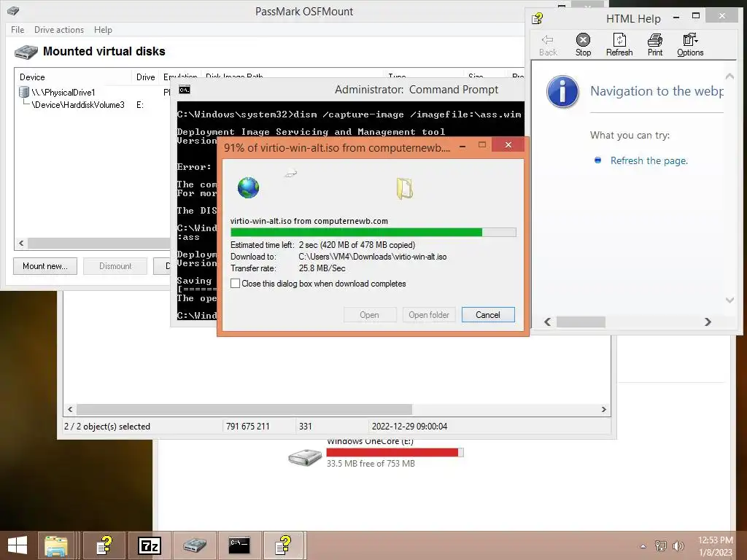Click the Windows OneCore drive usage bar
Image resolution: width=747 pixels, height=560 pixels.
pyautogui.click(x=395, y=452)
